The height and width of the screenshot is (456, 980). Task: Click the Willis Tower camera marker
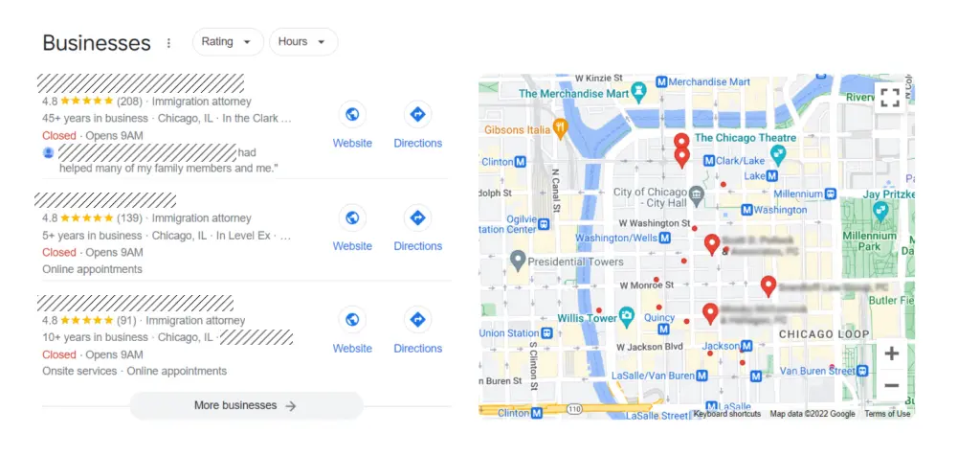(627, 314)
